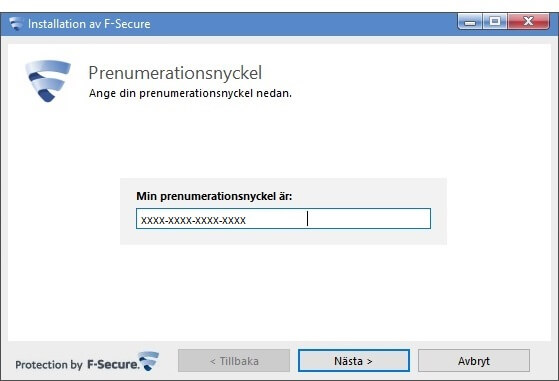This screenshot has height=381, width=559.
Task: Click the 'Ange din prenumerationsnyckel nedan' text
Action: (190, 93)
